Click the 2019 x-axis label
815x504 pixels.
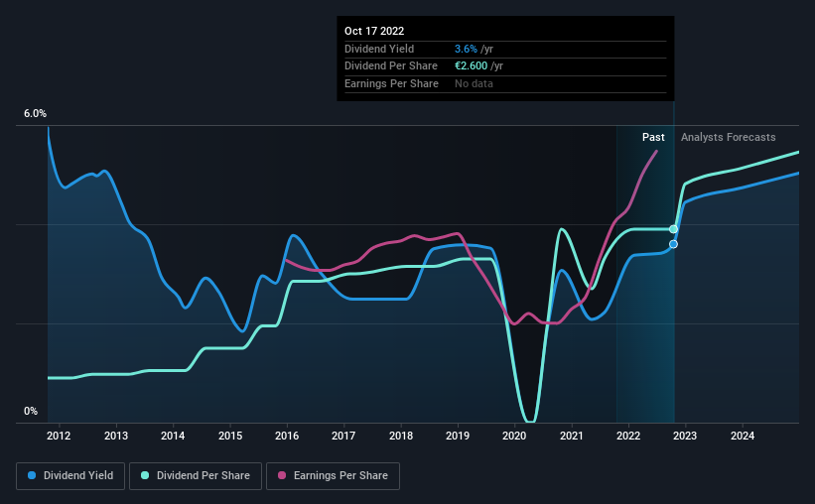pos(458,436)
